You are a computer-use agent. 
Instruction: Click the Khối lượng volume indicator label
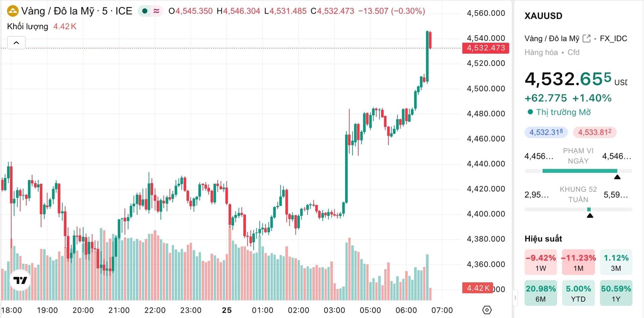coord(28,27)
